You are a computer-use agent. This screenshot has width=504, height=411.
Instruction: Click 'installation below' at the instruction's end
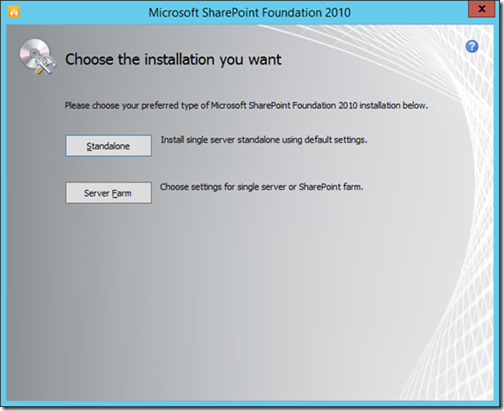(393, 106)
